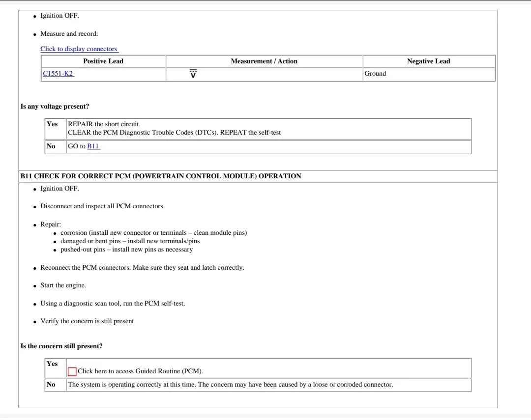This screenshot has height=420, width=531.
Task: Click the Ground cell in the table
Action: coord(429,74)
